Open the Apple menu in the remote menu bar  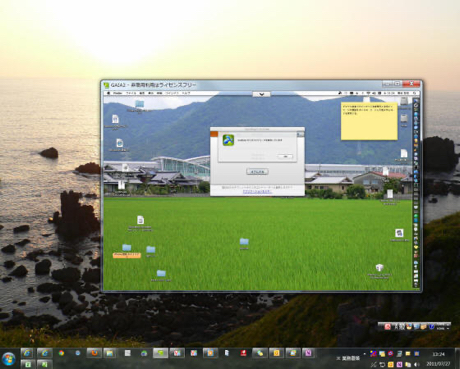click(108, 93)
